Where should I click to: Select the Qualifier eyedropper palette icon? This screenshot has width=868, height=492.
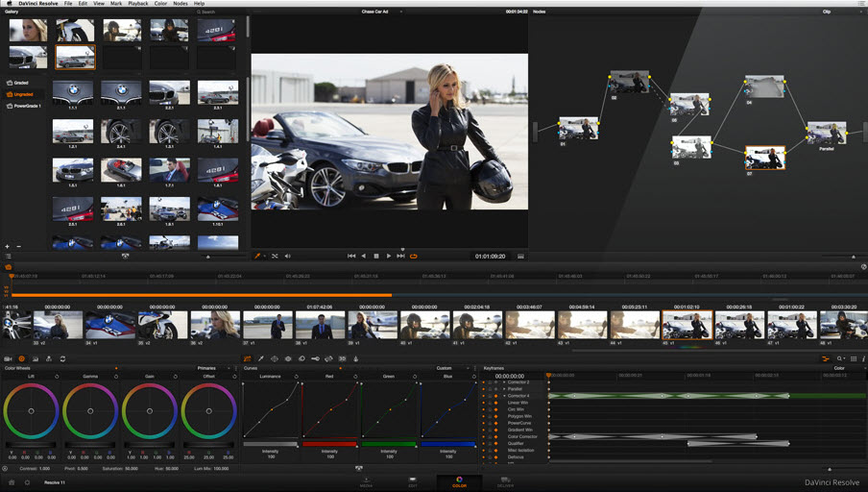[x=260, y=358]
